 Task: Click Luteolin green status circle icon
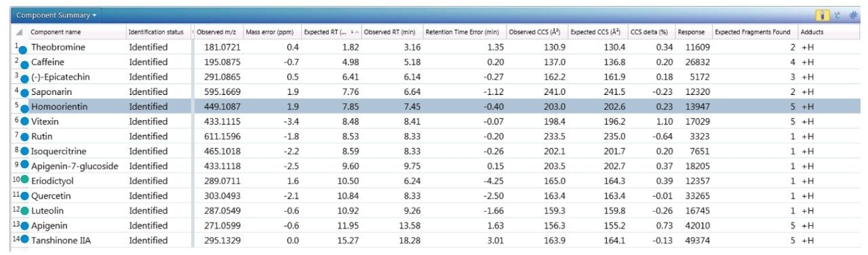(x=24, y=211)
